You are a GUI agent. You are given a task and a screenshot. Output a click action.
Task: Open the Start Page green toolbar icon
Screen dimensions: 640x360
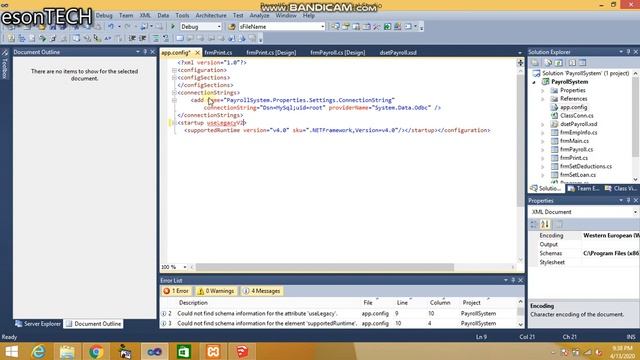point(387,27)
